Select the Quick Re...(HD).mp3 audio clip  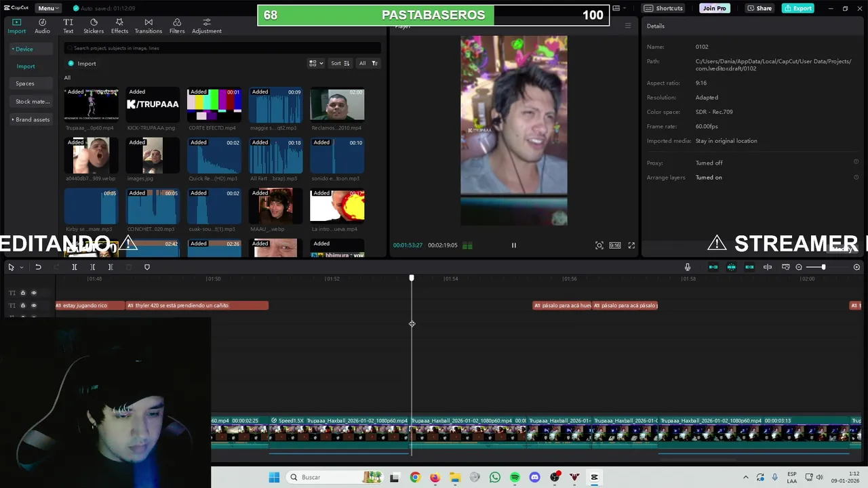pos(214,155)
